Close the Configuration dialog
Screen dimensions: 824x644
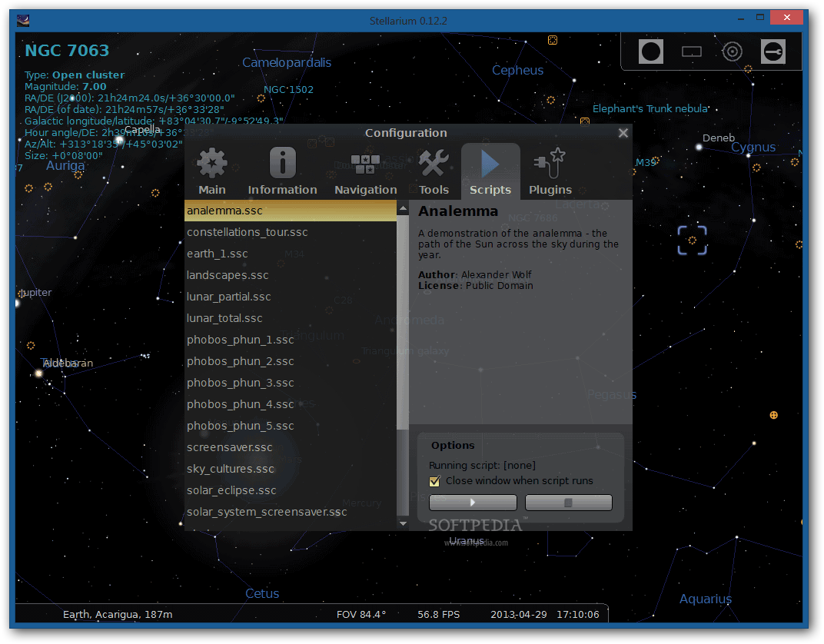[623, 133]
